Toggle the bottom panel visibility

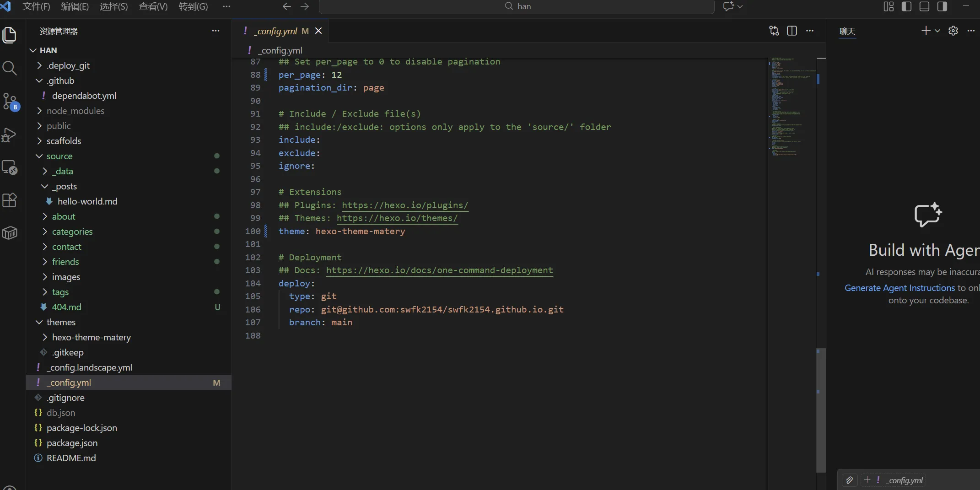(924, 6)
